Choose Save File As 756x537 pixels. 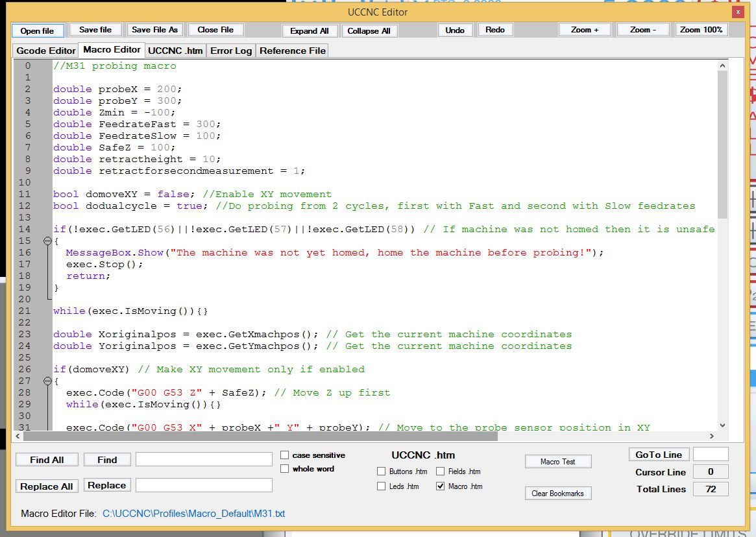(x=154, y=30)
